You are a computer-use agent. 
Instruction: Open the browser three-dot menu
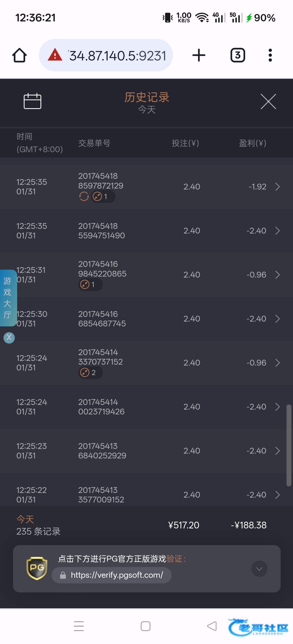(270, 55)
